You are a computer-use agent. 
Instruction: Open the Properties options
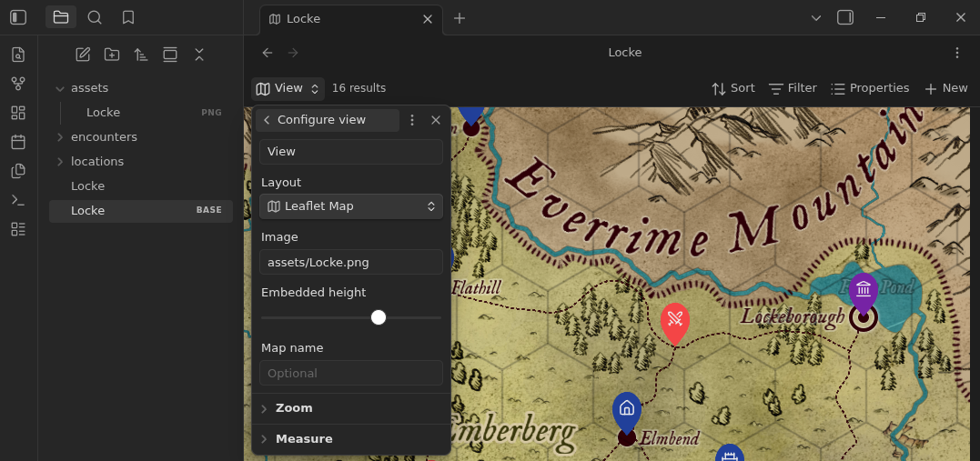point(869,89)
